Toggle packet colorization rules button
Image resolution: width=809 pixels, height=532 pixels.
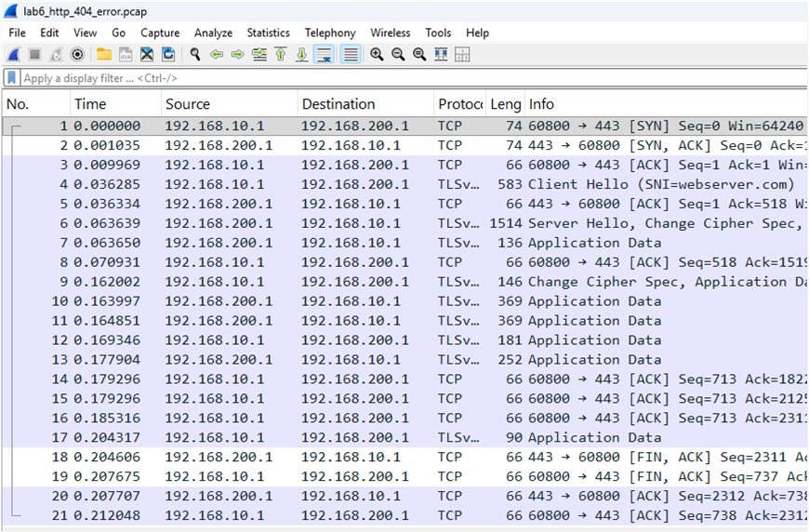pos(350,55)
